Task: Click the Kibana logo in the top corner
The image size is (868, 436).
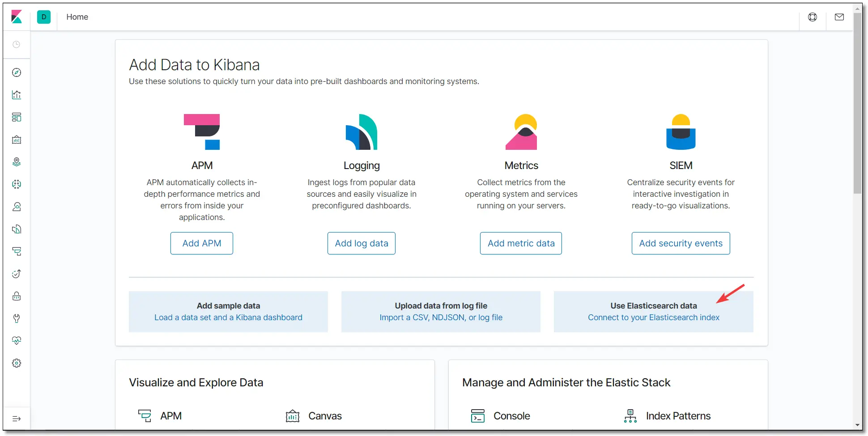Action: tap(17, 17)
